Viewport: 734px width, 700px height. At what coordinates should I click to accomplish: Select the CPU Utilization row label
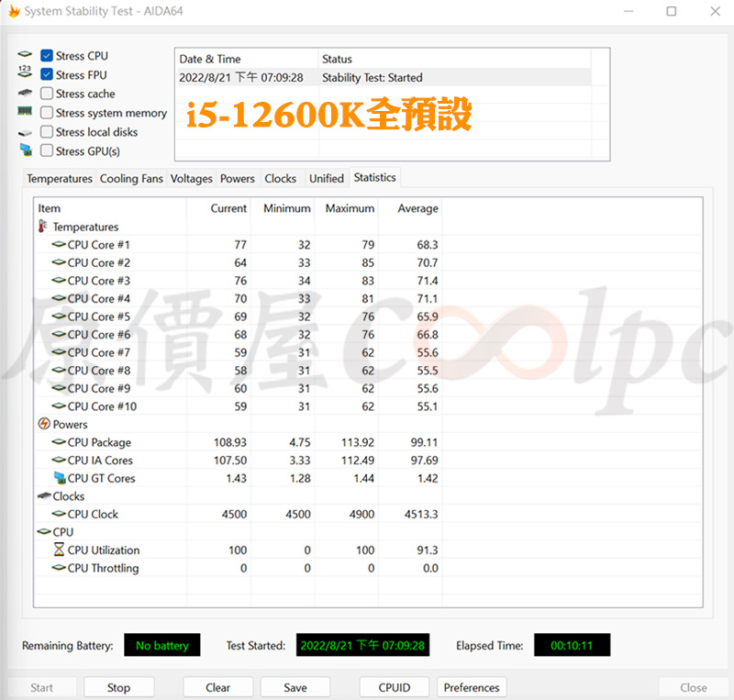(104, 550)
